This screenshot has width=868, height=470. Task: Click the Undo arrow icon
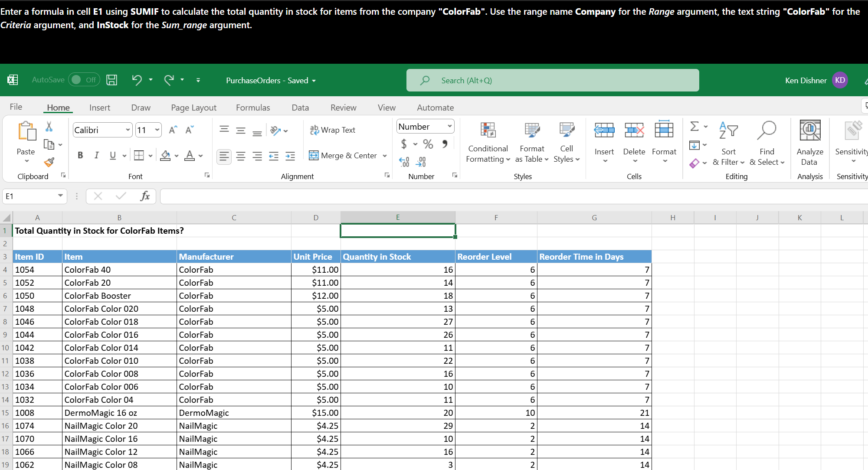click(137, 80)
